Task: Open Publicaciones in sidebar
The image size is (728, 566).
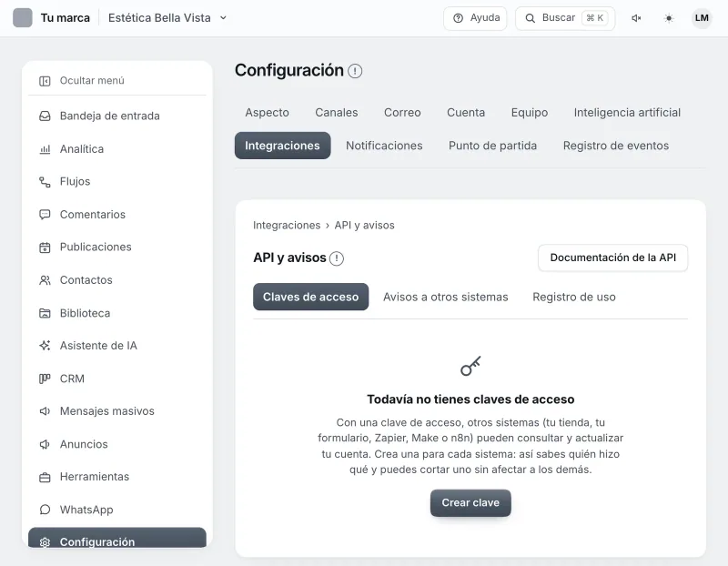Action: 117,248
